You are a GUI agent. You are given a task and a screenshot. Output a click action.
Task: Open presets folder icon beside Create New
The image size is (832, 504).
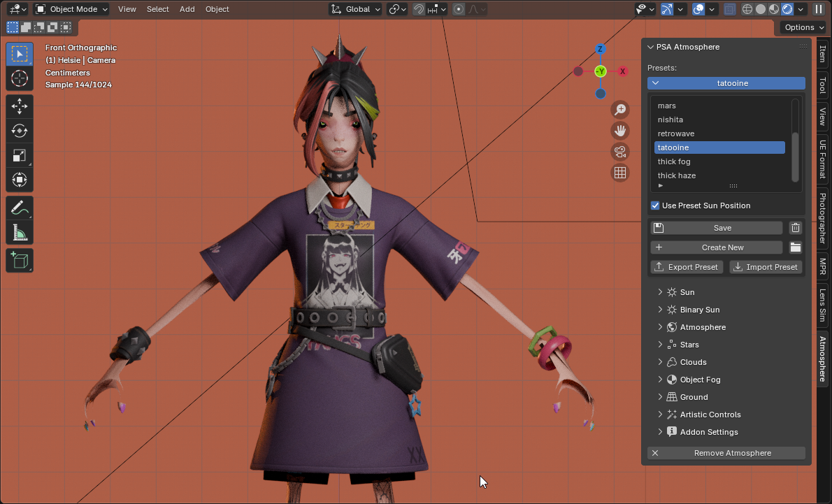[795, 247]
